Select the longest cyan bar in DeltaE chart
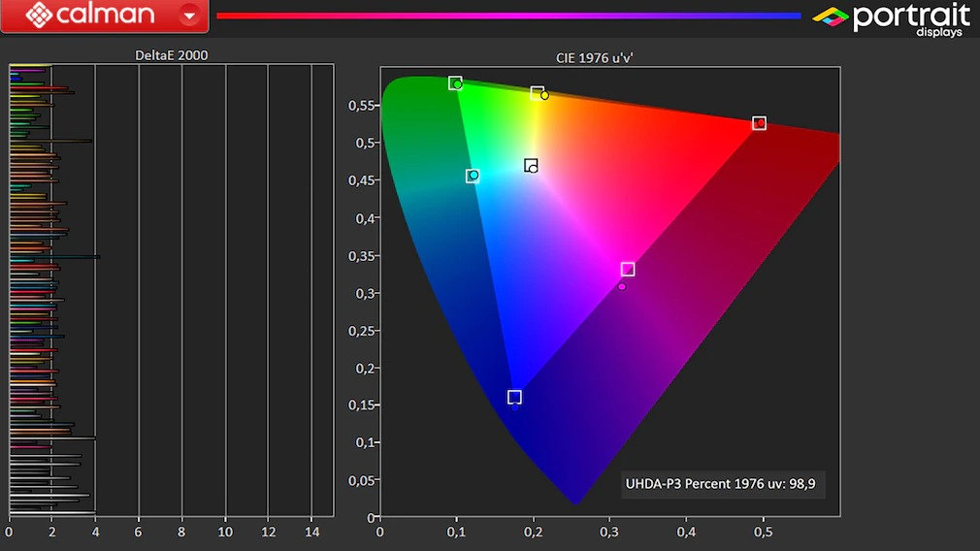This screenshot has width=980, height=551. point(54,257)
